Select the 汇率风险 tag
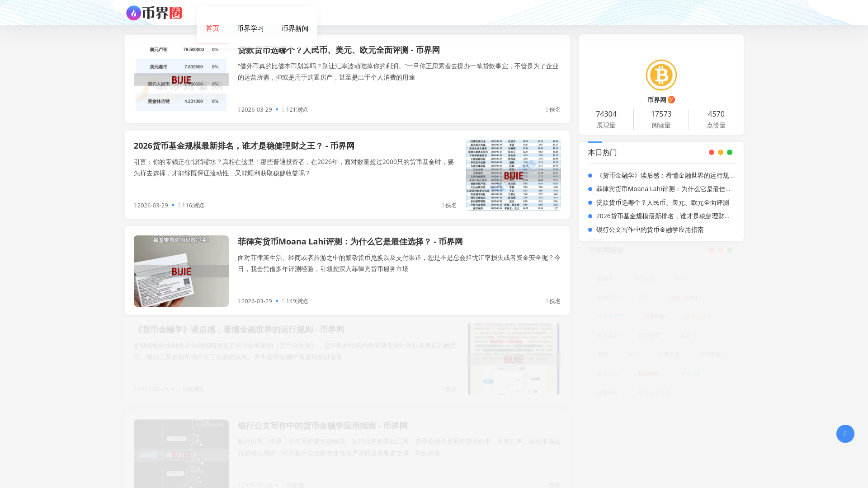This screenshot has width=868, height=488. click(669, 354)
